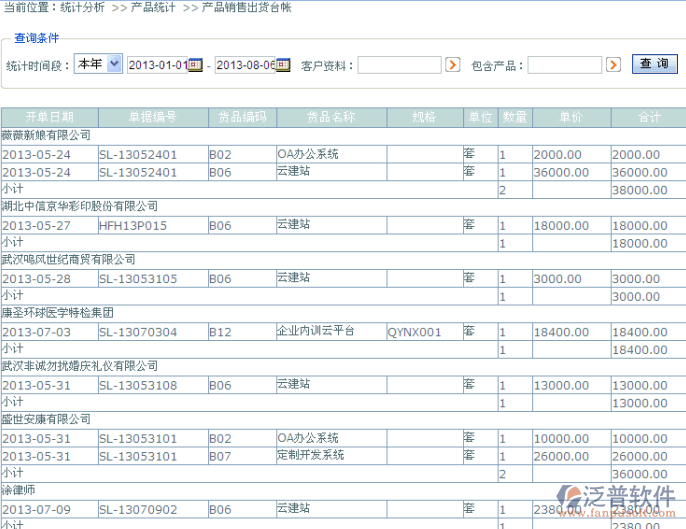Click the 规格 column header

pos(424,117)
